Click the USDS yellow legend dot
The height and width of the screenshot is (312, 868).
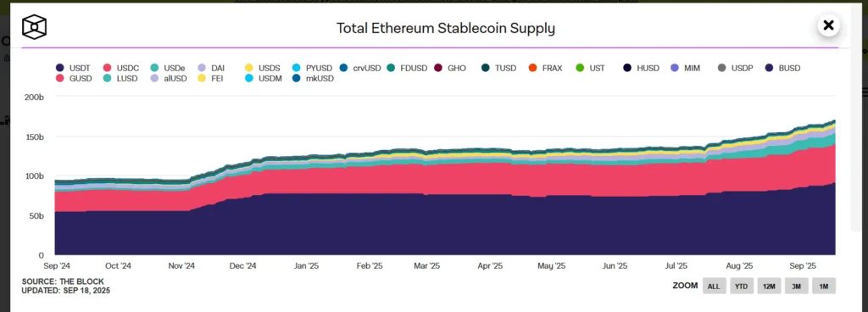pyautogui.click(x=248, y=68)
